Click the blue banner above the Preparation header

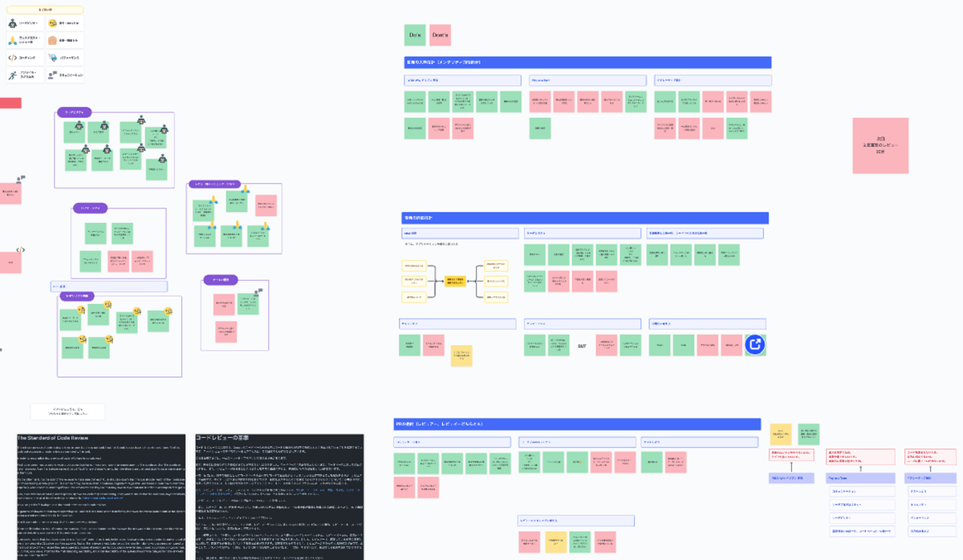(x=587, y=62)
